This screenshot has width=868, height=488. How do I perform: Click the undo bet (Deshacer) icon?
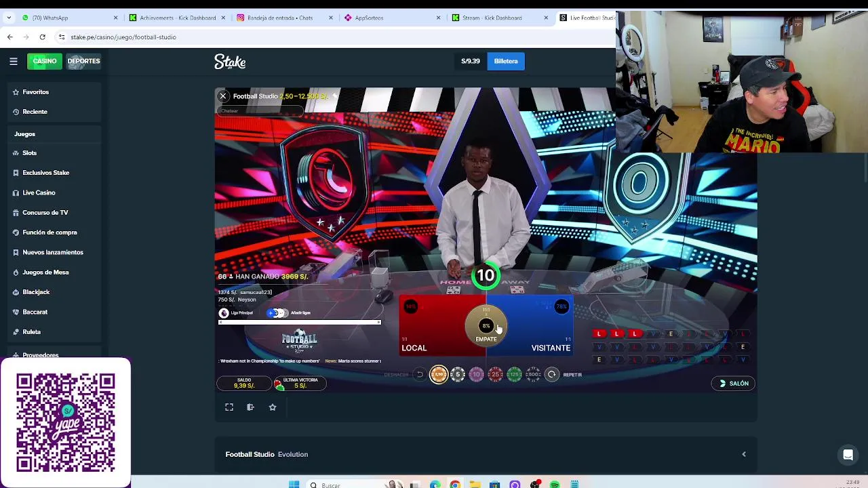420,374
